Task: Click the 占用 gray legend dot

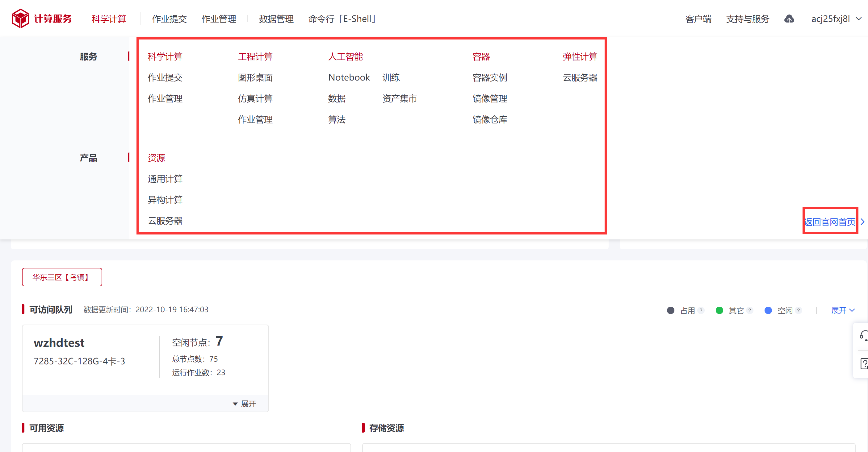Action: [671, 310]
